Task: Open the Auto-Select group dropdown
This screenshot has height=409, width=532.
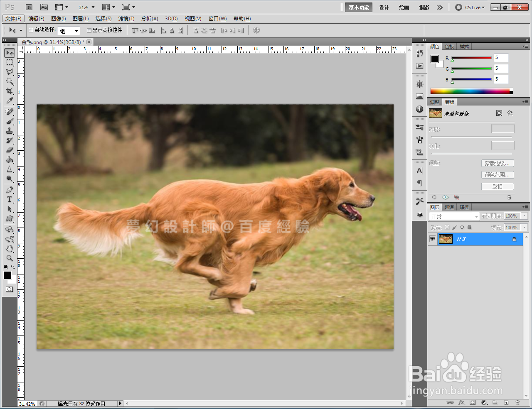Action: (76, 31)
